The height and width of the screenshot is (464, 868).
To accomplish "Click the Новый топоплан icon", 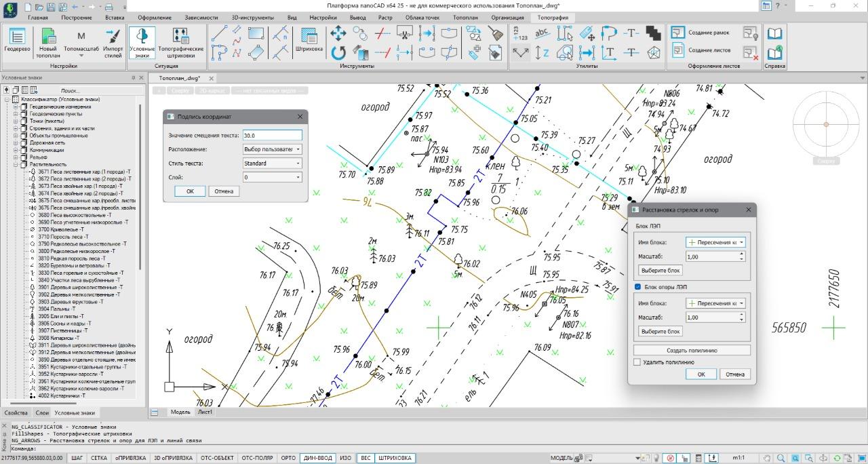I will coord(48,37).
